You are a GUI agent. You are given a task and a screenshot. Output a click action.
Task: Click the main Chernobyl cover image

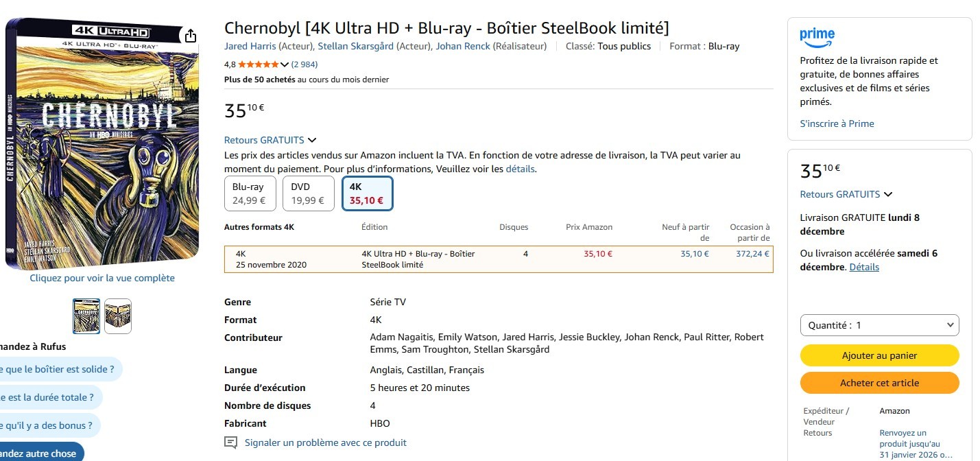103,144
